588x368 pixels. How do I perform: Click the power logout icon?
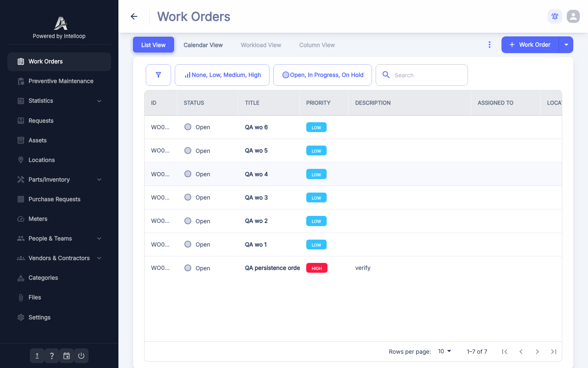tap(81, 356)
